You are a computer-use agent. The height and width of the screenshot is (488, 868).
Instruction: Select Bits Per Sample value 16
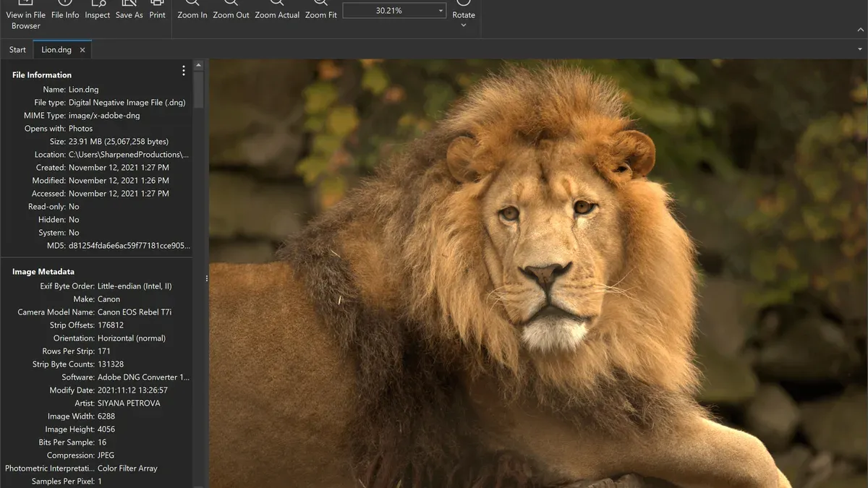click(x=102, y=442)
